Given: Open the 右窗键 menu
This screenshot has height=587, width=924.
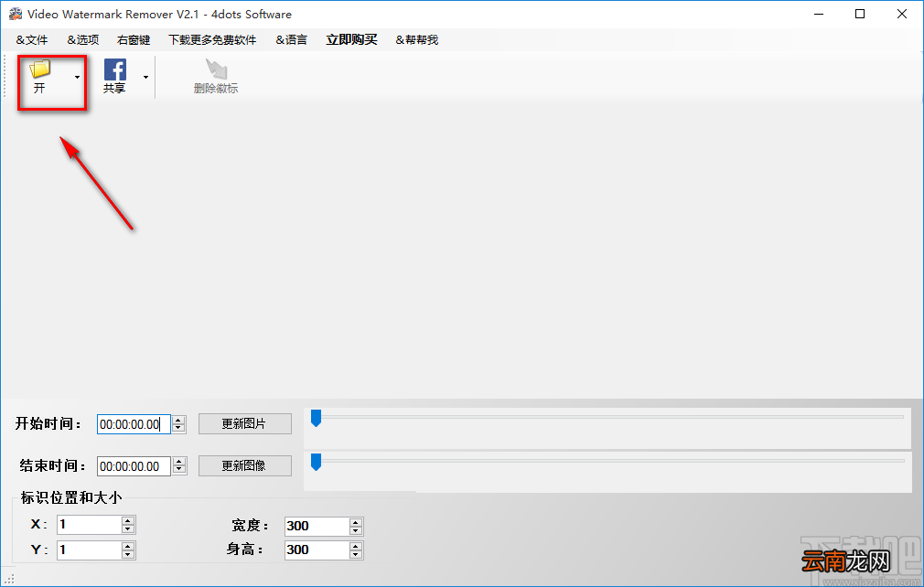Looking at the screenshot, I should click(134, 40).
